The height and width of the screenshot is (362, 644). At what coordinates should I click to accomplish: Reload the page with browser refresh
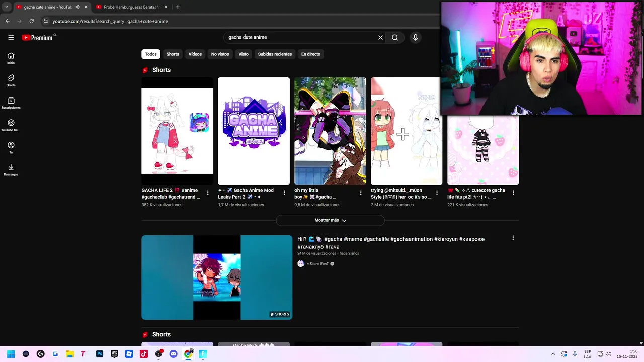(31, 21)
